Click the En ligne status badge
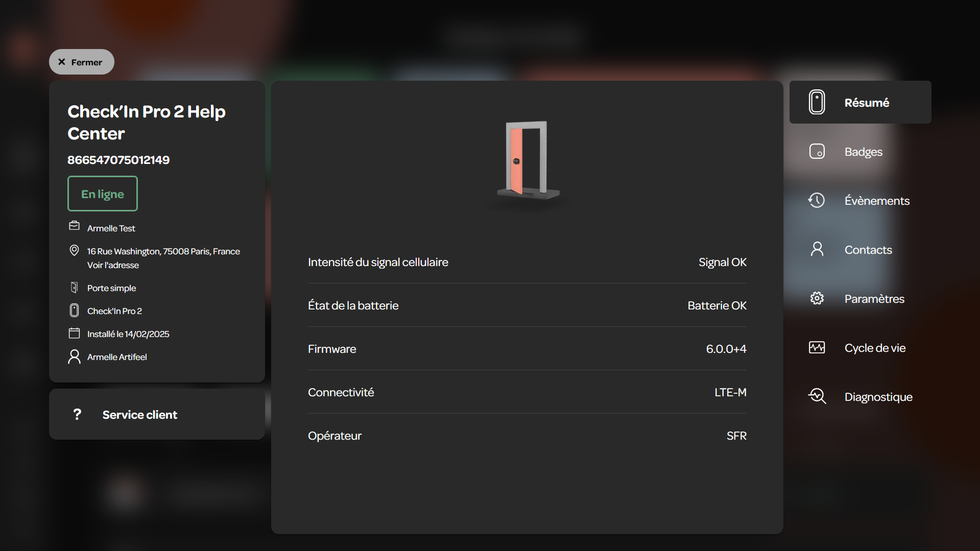The image size is (980, 551). [103, 194]
